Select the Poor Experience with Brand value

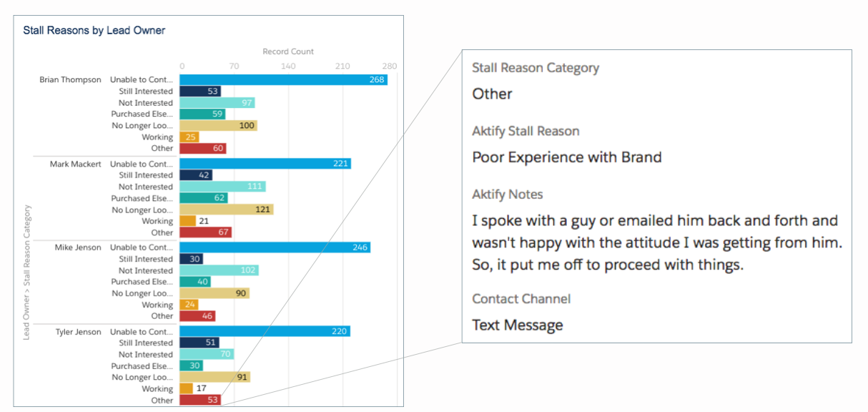[567, 157]
